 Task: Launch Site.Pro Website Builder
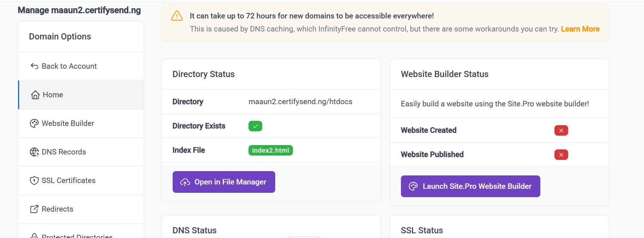(470, 186)
